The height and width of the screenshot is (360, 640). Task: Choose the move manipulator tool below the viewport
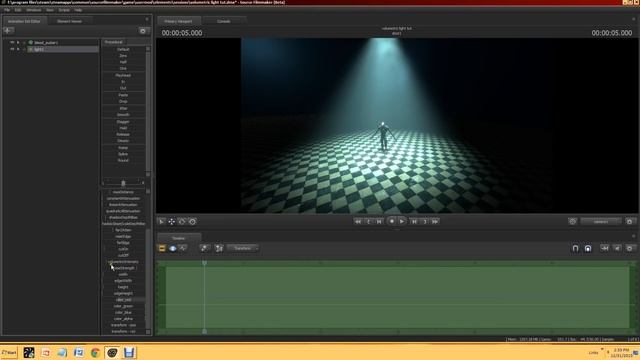[x=172, y=222]
